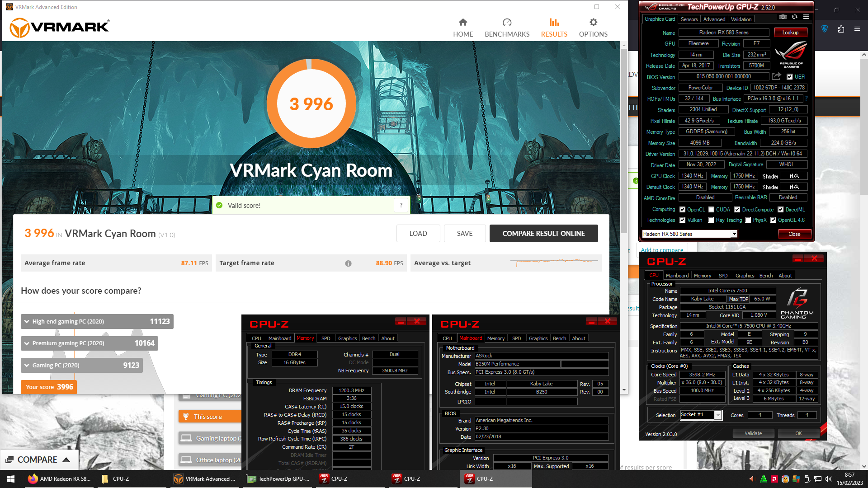The width and height of the screenshot is (868, 488).
Task: Click GPU-Z Name field Radeon RX 580 Series
Action: coord(723,33)
